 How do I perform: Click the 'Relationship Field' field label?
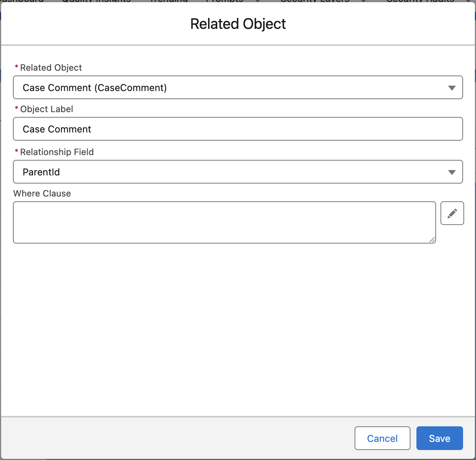(x=57, y=152)
